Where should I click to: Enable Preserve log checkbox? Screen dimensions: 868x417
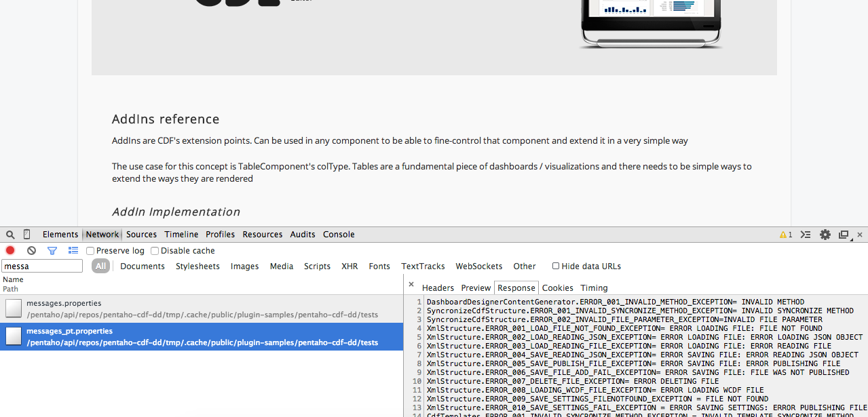click(90, 251)
